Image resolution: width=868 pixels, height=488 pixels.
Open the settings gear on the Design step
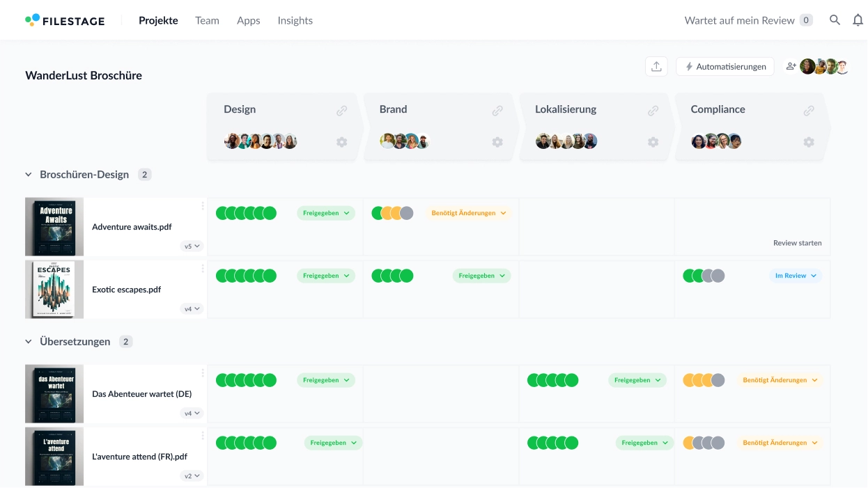342,141
